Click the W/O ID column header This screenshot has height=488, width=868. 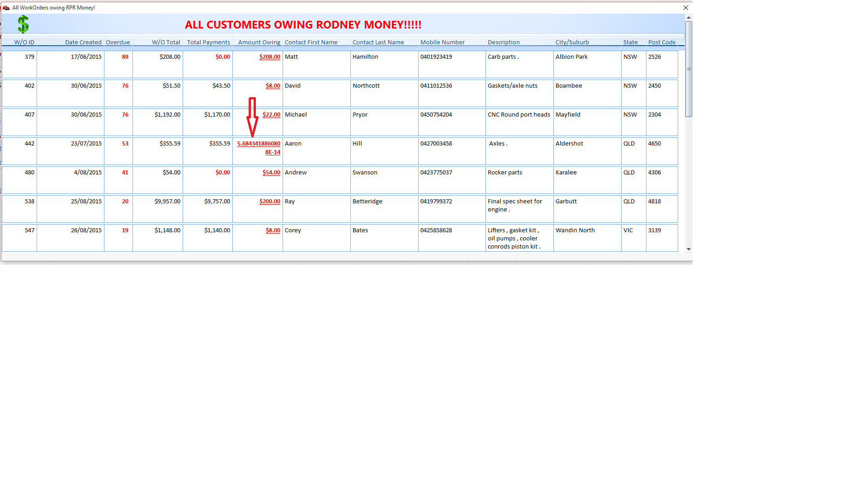point(24,42)
